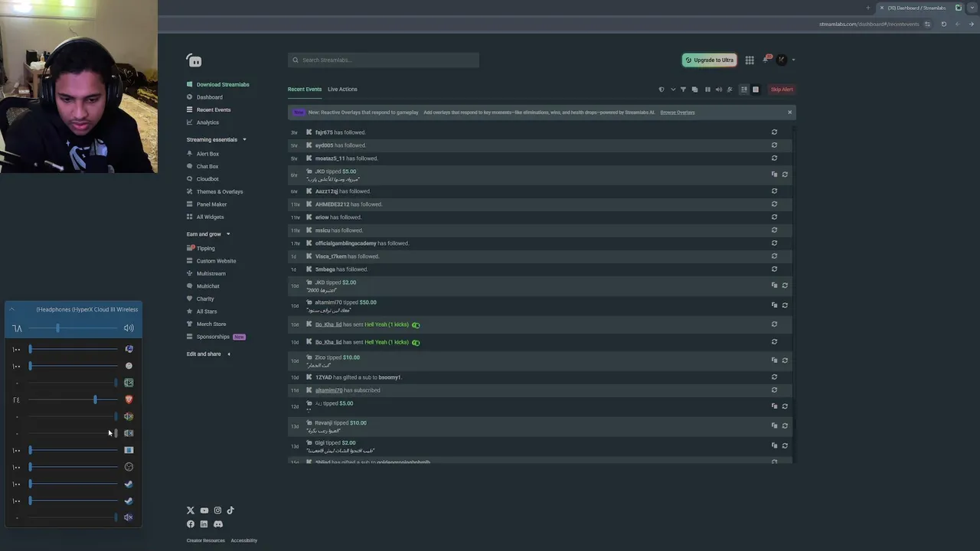
Task: Expand the Edit and share section
Action: point(228,354)
